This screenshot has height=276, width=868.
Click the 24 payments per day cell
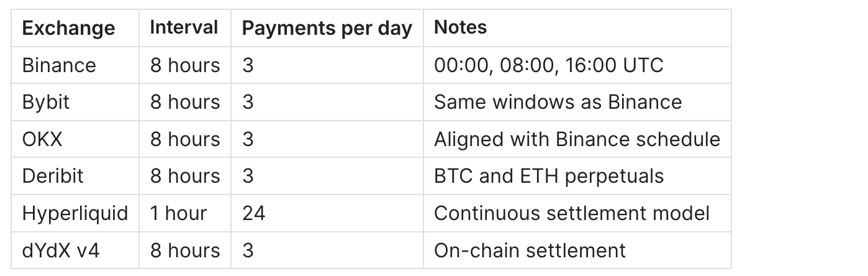tap(253, 213)
